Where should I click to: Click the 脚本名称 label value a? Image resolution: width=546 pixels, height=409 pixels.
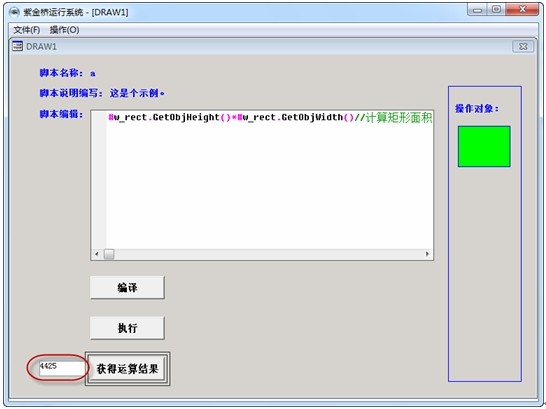click(x=93, y=73)
